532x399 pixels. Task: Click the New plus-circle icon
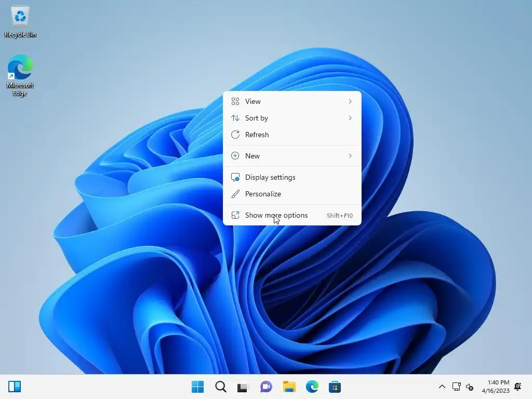coord(235,156)
